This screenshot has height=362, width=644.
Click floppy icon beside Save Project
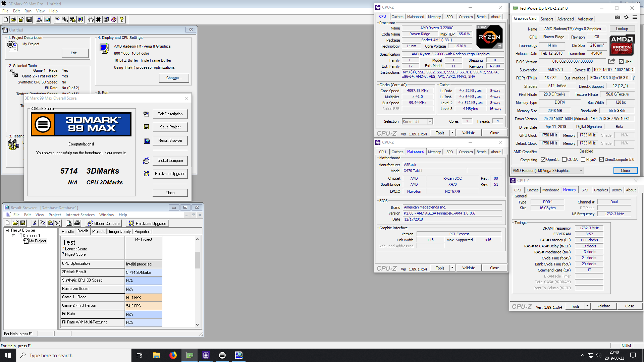pos(146,127)
